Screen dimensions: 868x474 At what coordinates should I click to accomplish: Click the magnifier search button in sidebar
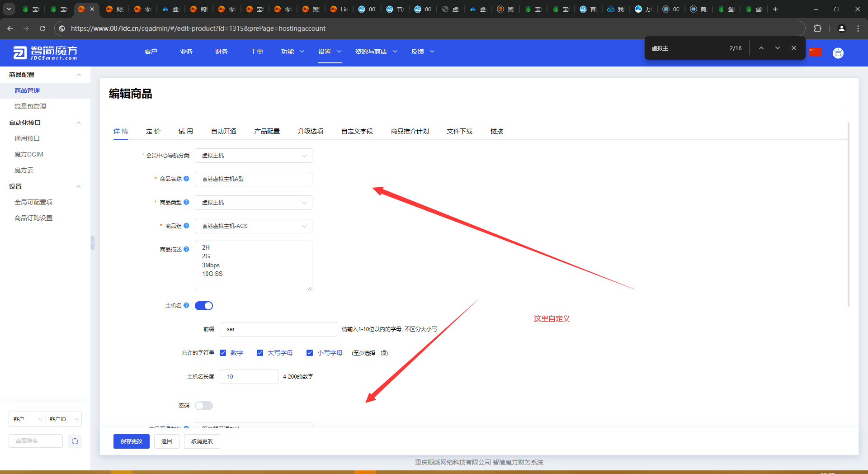[75, 441]
